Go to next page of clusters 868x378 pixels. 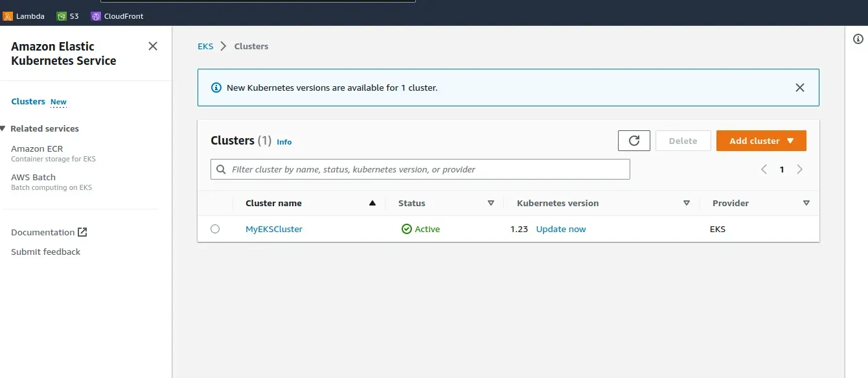[x=800, y=169]
